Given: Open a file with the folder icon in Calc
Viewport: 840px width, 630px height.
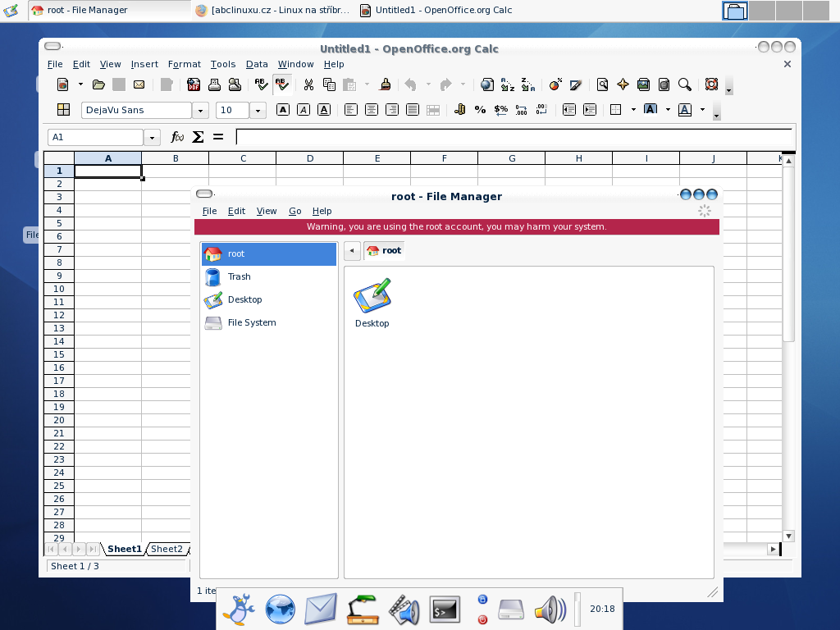Looking at the screenshot, I should point(98,84).
